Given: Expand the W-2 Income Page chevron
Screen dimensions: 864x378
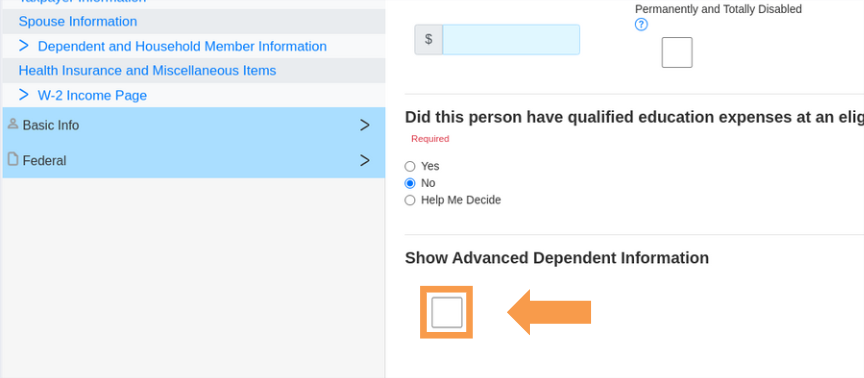Looking at the screenshot, I should (23, 95).
